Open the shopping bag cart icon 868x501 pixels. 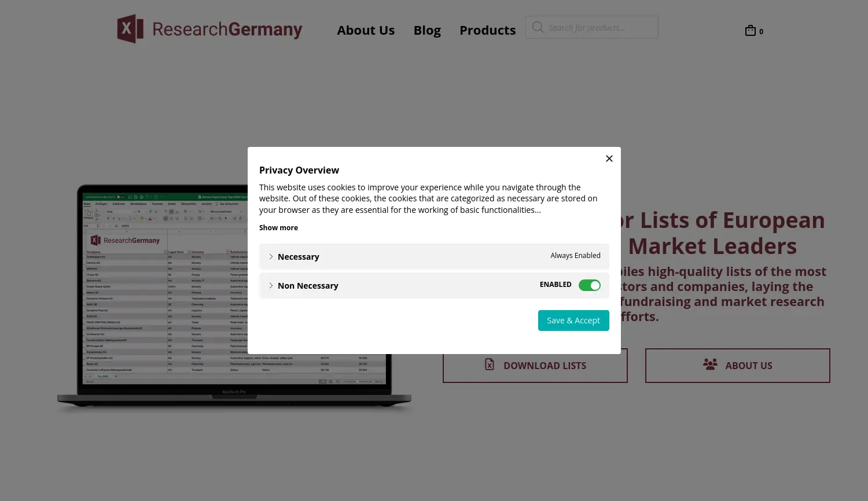point(751,31)
